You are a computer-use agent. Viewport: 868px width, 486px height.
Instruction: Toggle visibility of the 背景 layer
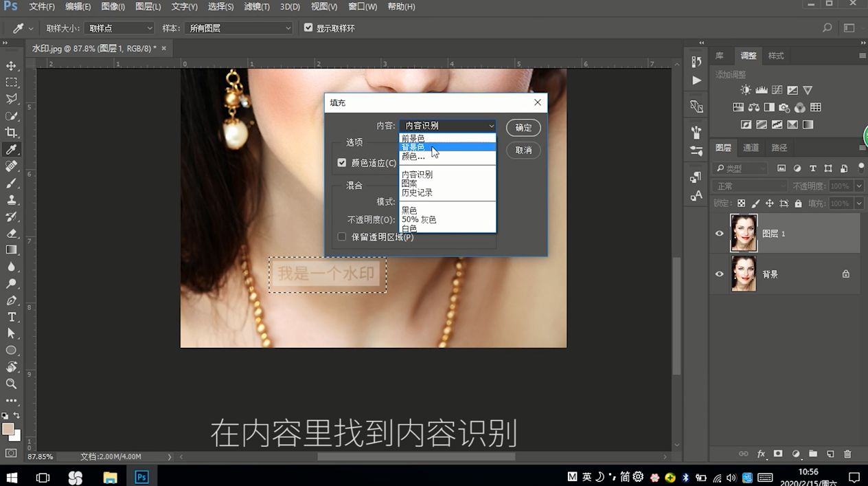719,274
